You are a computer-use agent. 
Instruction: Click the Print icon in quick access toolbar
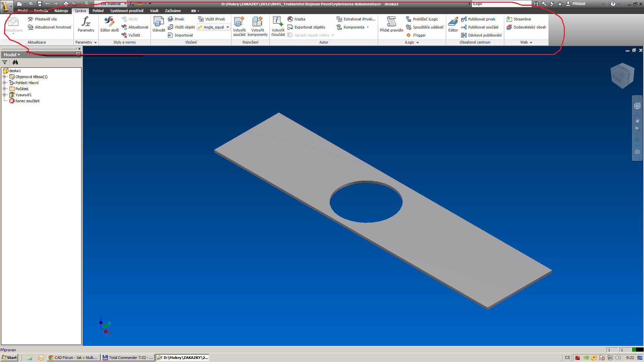pos(66,4)
